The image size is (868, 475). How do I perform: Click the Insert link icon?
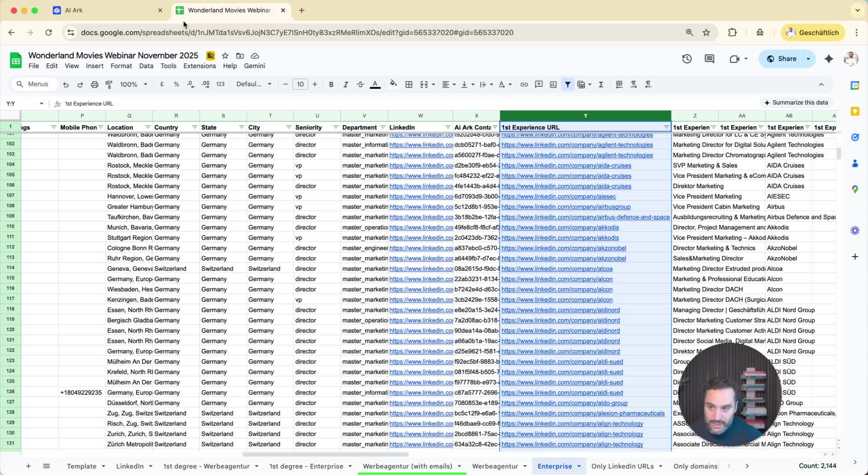click(x=524, y=84)
